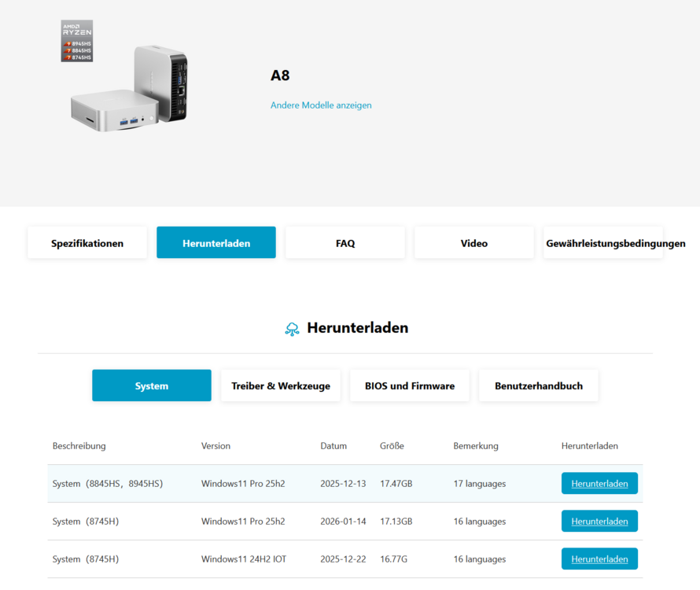Open the A8 mini PC product image
Image resolution: width=700 pixels, height=590 pixels.
click(x=129, y=88)
